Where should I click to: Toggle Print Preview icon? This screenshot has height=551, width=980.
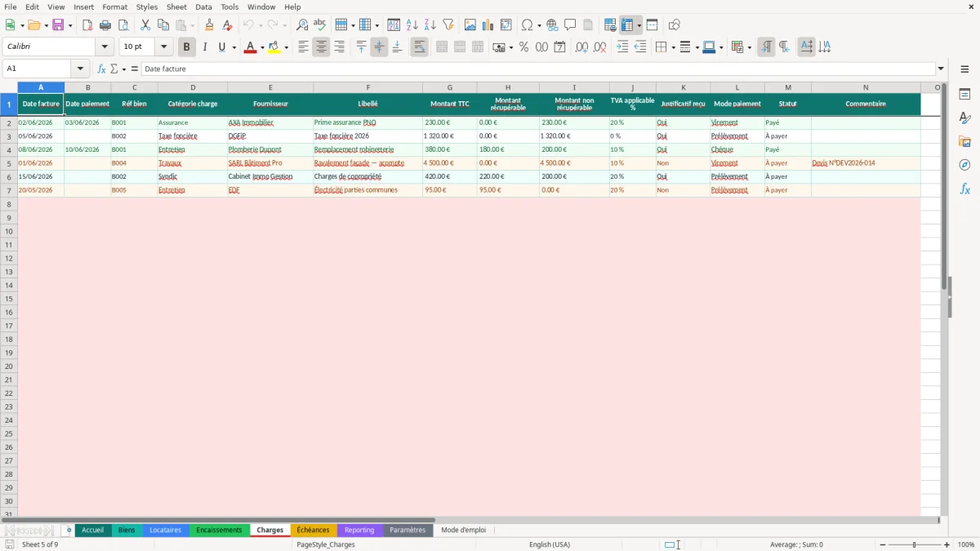pyautogui.click(x=123, y=25)
